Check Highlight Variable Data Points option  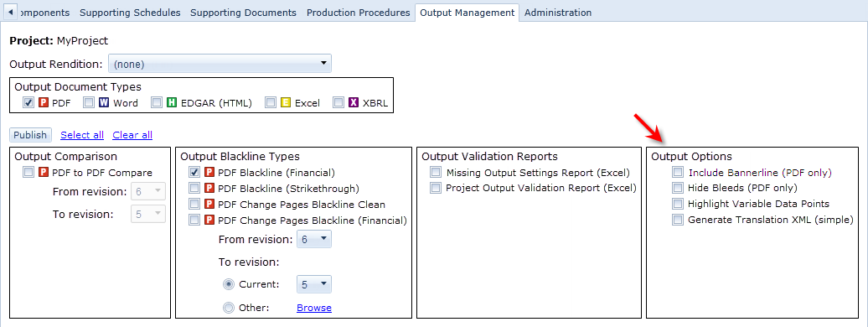pyautogui.click(x=678, y=204)
